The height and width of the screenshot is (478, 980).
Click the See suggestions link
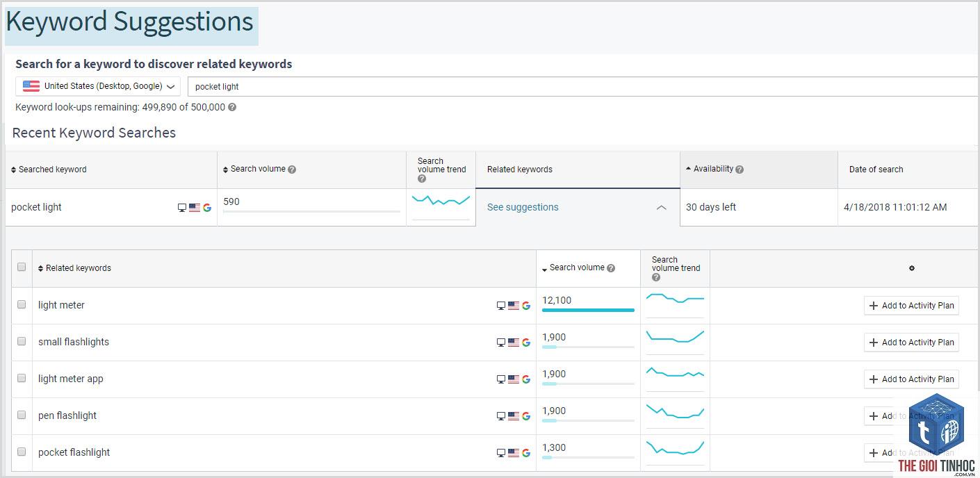523,207
